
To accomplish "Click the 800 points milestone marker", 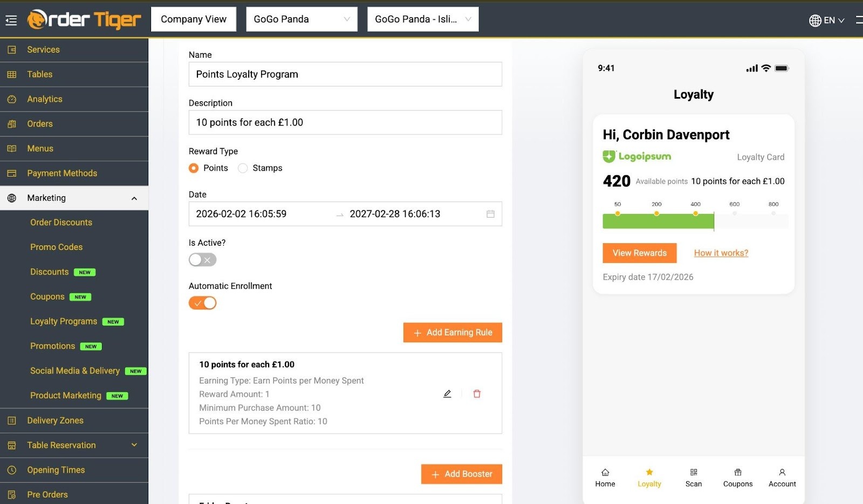I will click(773, 213).
